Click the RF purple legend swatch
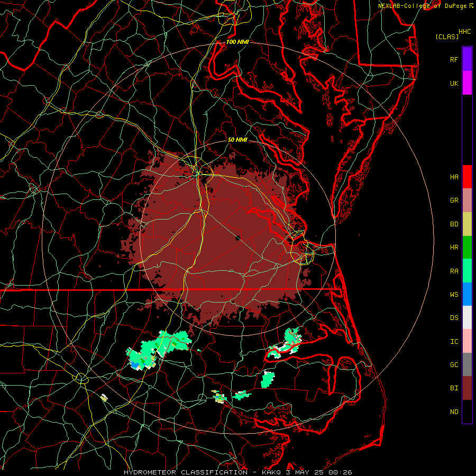The image size is (476, 476). (x=467, y=59)
